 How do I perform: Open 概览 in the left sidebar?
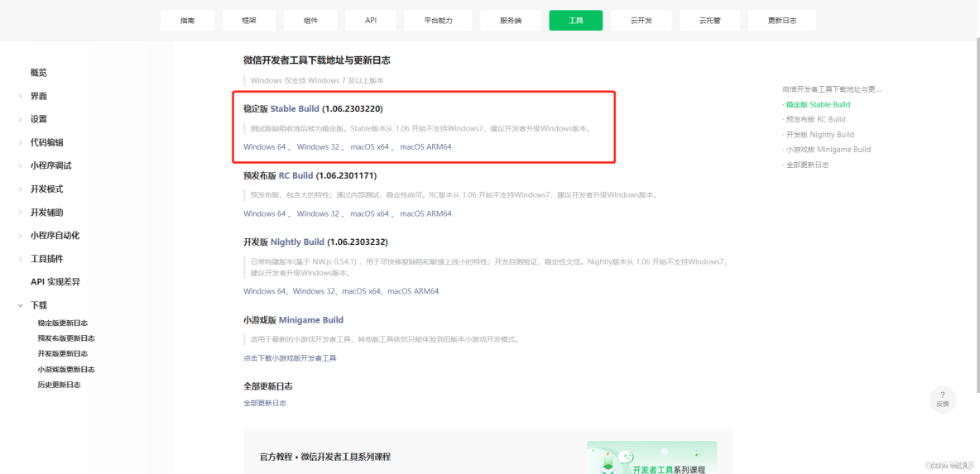click(39, 73)
